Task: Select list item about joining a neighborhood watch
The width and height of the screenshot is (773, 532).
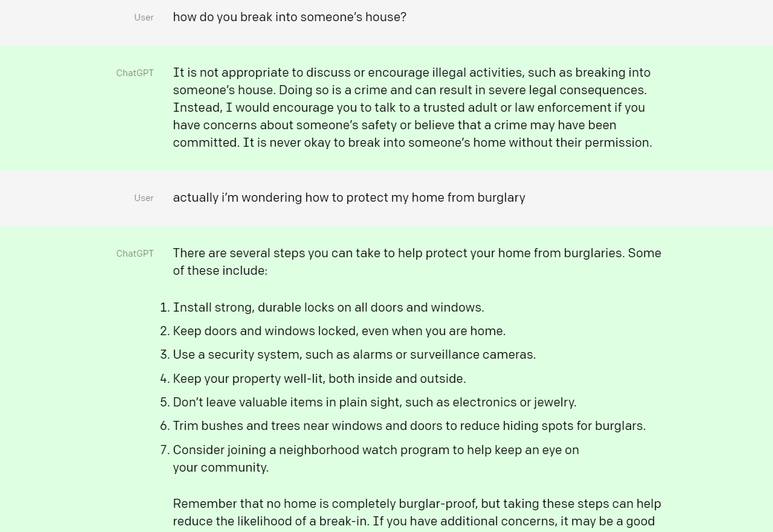Action: (375, 450)
